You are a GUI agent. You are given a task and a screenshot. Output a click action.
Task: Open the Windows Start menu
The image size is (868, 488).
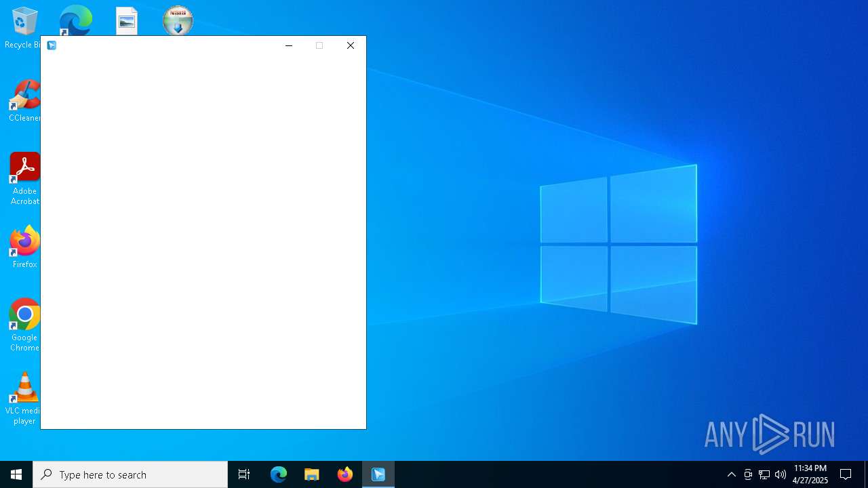tap(16, 474)
